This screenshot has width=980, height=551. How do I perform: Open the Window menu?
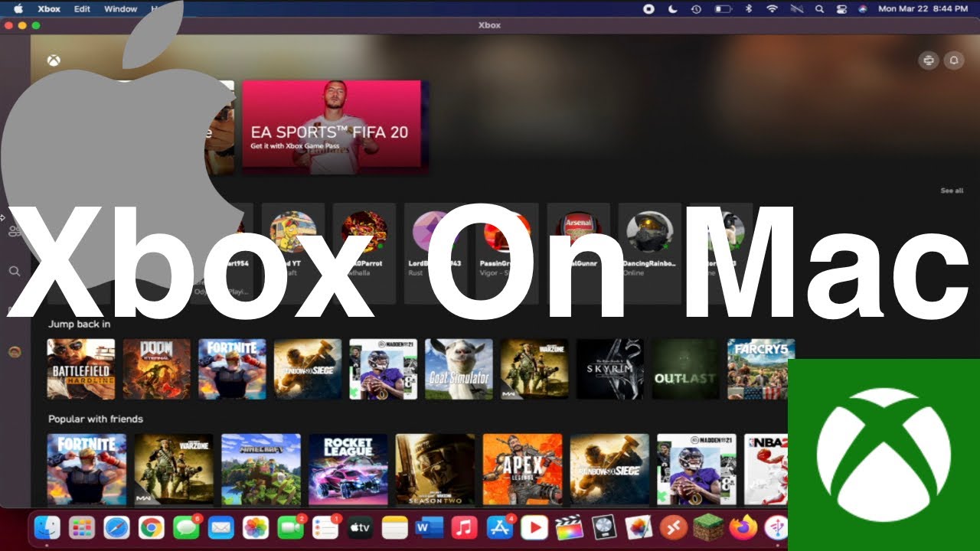(x=120, y=9)
